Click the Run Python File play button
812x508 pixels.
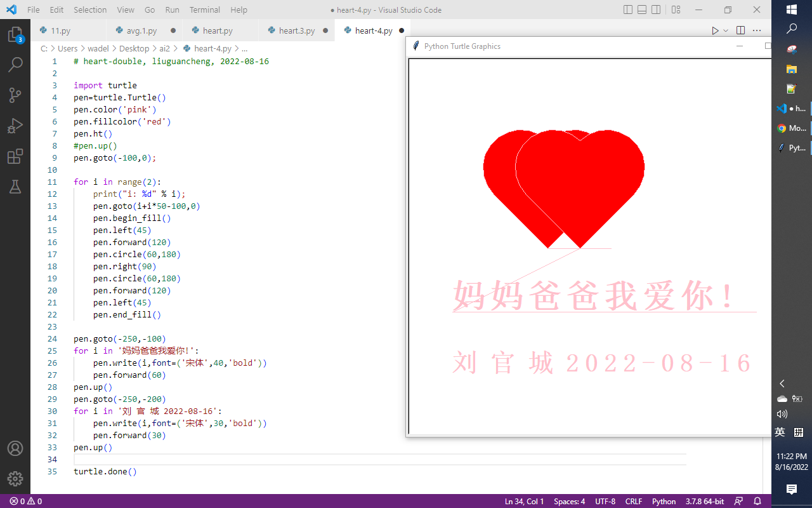click(x=715, y=30)
